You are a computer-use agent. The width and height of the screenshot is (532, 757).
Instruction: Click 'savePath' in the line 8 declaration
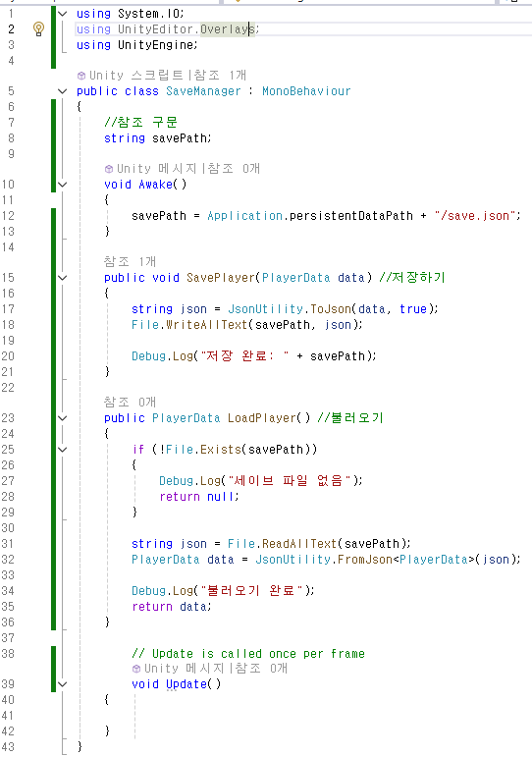pyautogui.click(x=180, y=138)
